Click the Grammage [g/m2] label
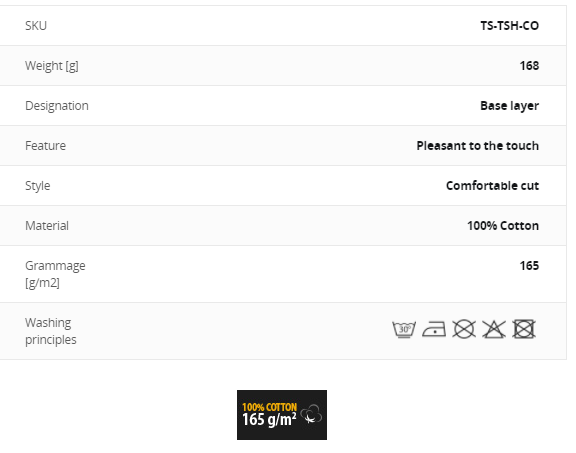Viewport: 576px width, 453px height. point(55,274)
